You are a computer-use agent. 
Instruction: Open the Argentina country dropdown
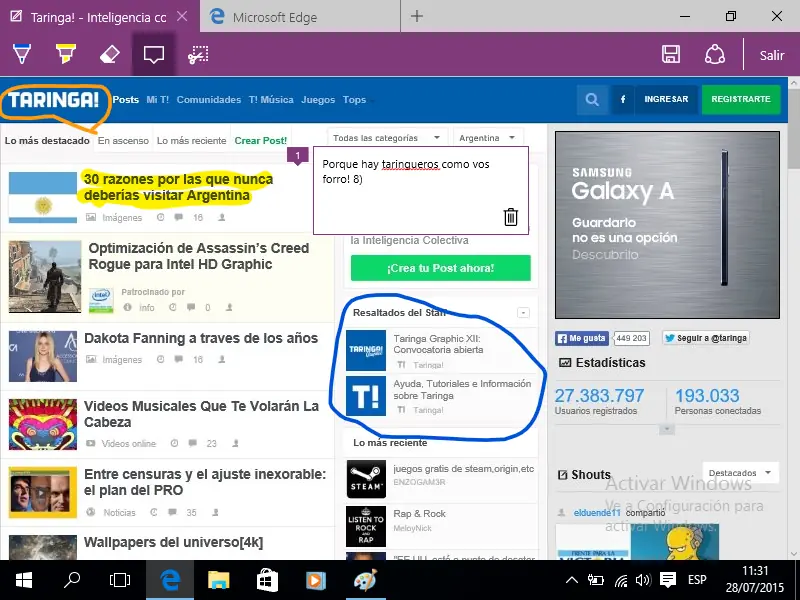pos(487,138)
